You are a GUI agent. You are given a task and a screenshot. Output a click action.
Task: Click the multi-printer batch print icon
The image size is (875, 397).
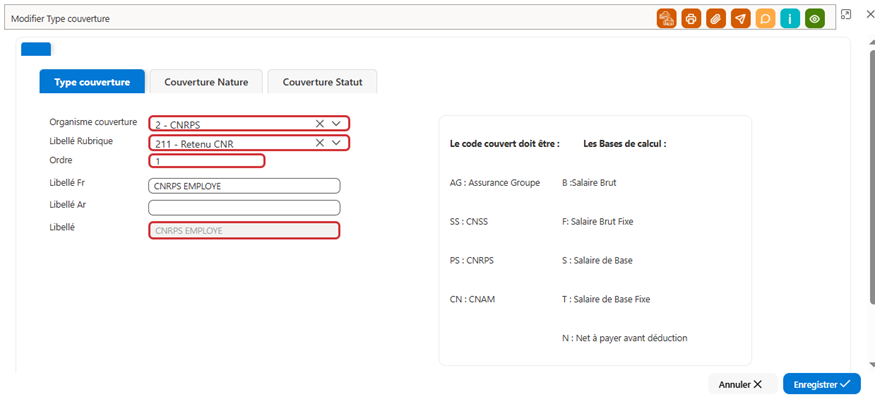(666, 18)
